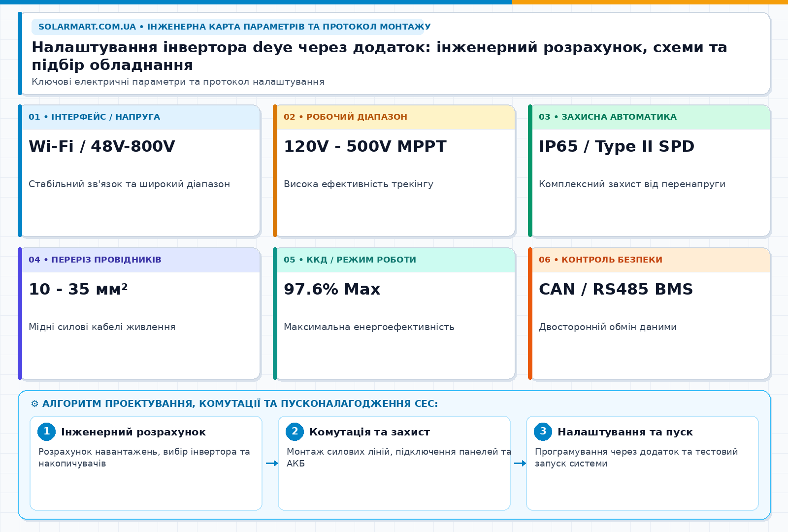Click subtitle 'Ключові електричні параметри та протокол налаштування'
Viewport: 788px width, 532px height.
178,82
